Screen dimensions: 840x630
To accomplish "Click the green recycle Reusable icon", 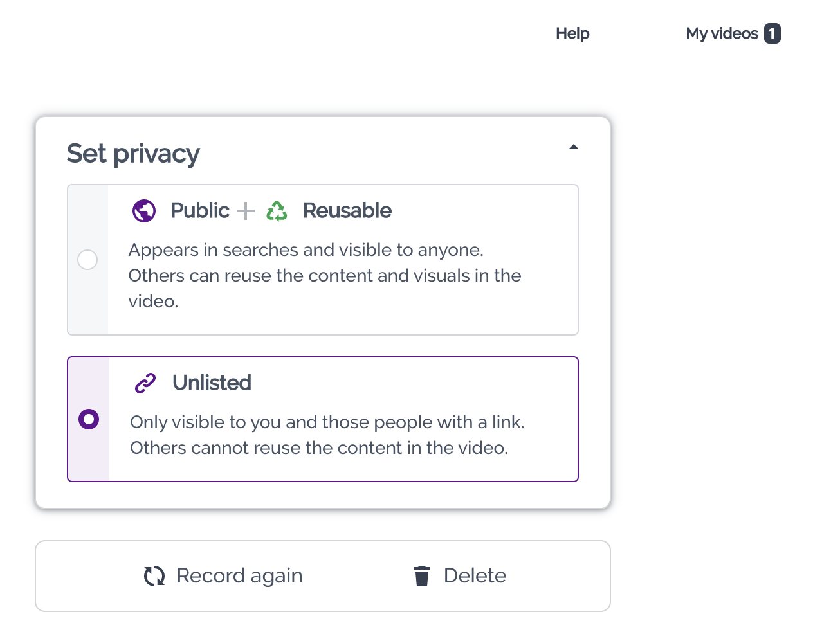I will (277, 211).
